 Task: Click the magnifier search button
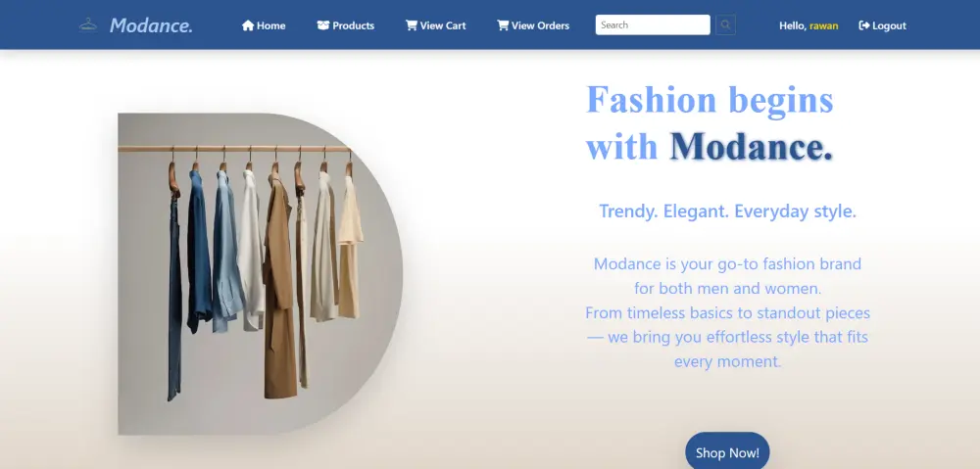click(x=725, y=25)
